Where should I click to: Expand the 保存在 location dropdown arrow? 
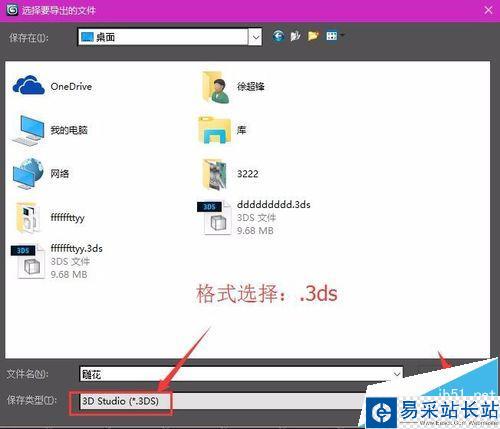pos(256,37)
